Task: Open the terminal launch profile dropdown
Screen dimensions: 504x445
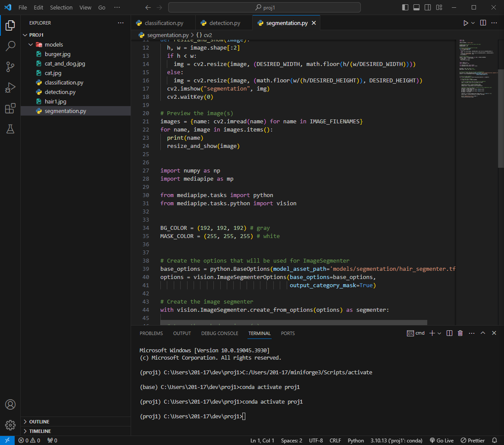Action: coord(439,333)
